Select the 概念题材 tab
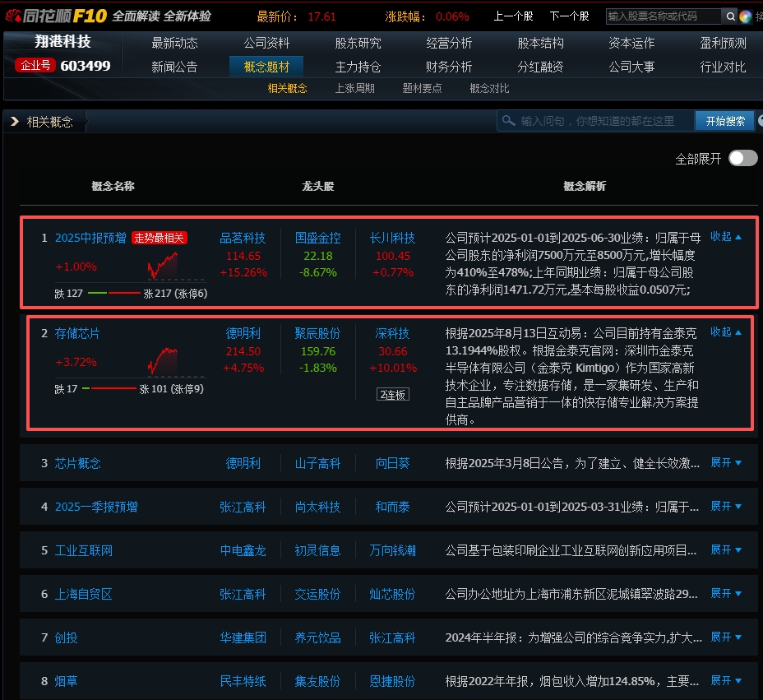Image resolution: width=763 pixels, height=700 pixels. [266, 67]
